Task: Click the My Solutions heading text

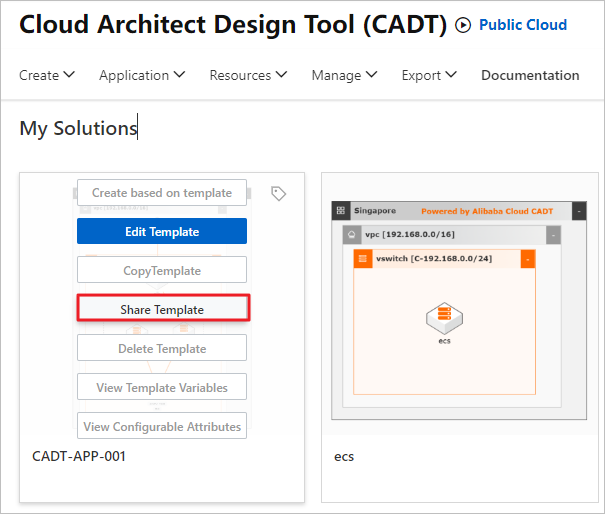Action: point(78,128)
